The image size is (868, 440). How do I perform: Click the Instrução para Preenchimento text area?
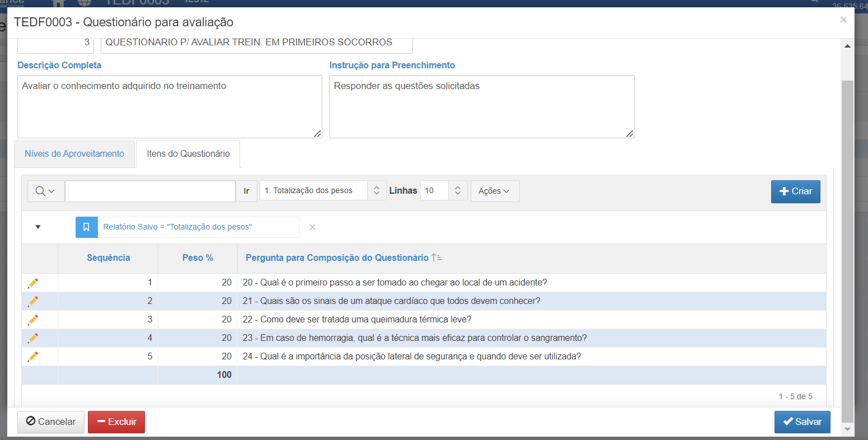(x=481, y=106)
